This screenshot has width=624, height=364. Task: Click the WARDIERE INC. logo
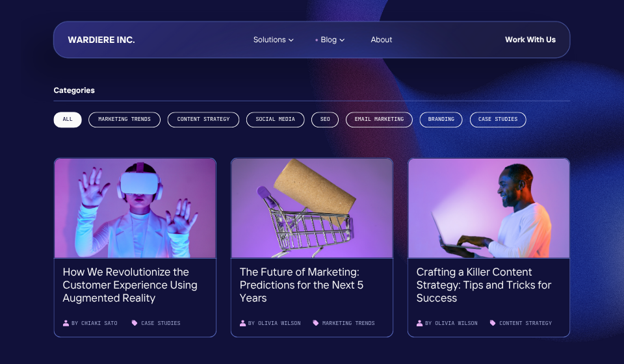(x=101, y=40)
